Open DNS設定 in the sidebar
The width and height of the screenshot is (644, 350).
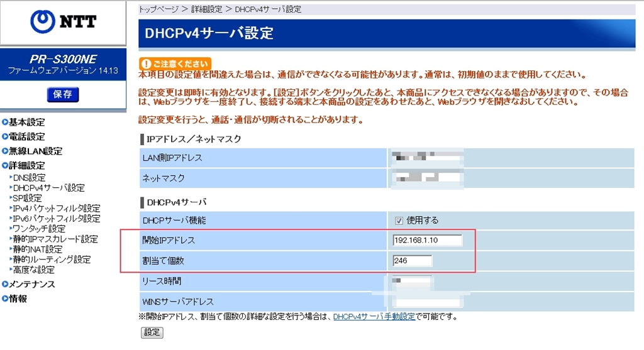click(x=29, y=178)
